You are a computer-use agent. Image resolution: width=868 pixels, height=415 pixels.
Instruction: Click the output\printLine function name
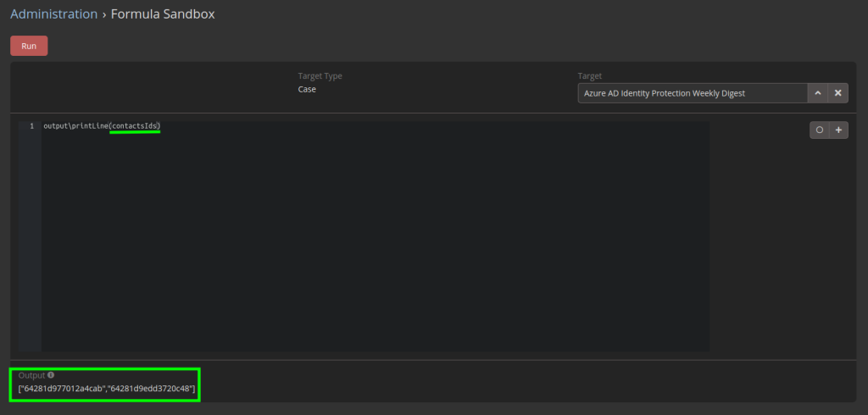[x=75, y=126]
